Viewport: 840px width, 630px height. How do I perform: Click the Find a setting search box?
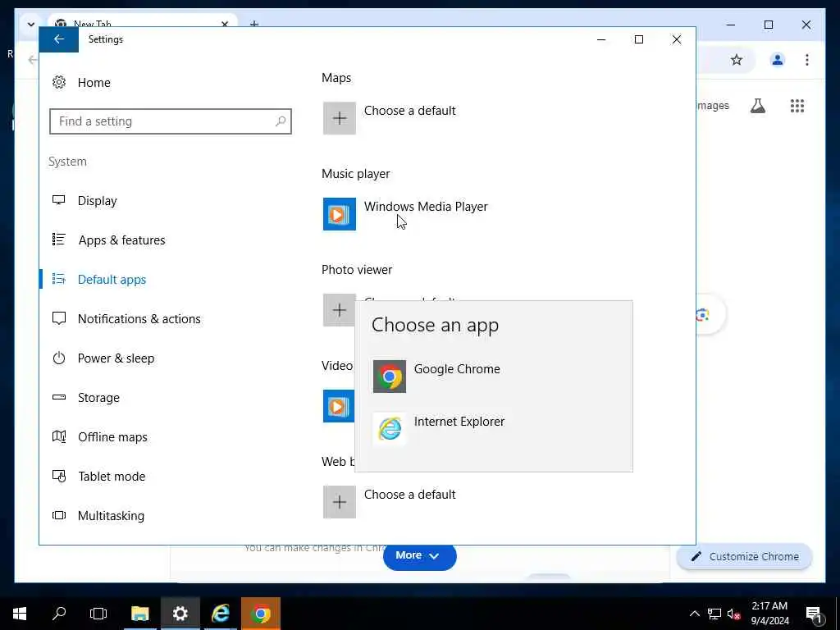[171, 121]
